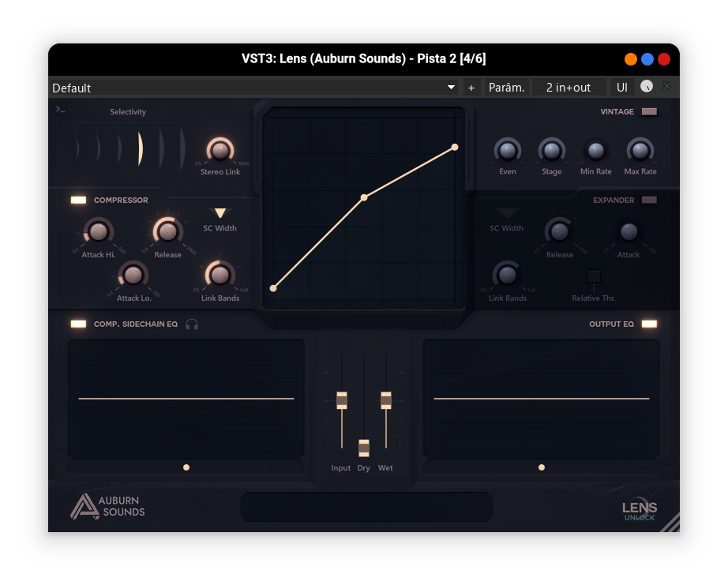Click the Even knob
Viewport: 728px width, 585px height.
click(x=507, y=150)
